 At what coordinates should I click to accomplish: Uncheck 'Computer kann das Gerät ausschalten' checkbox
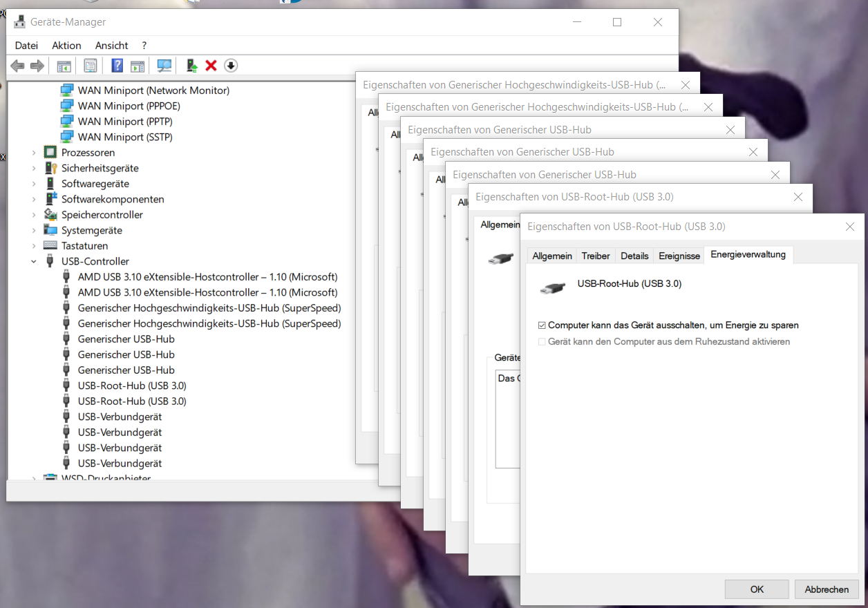542,325
